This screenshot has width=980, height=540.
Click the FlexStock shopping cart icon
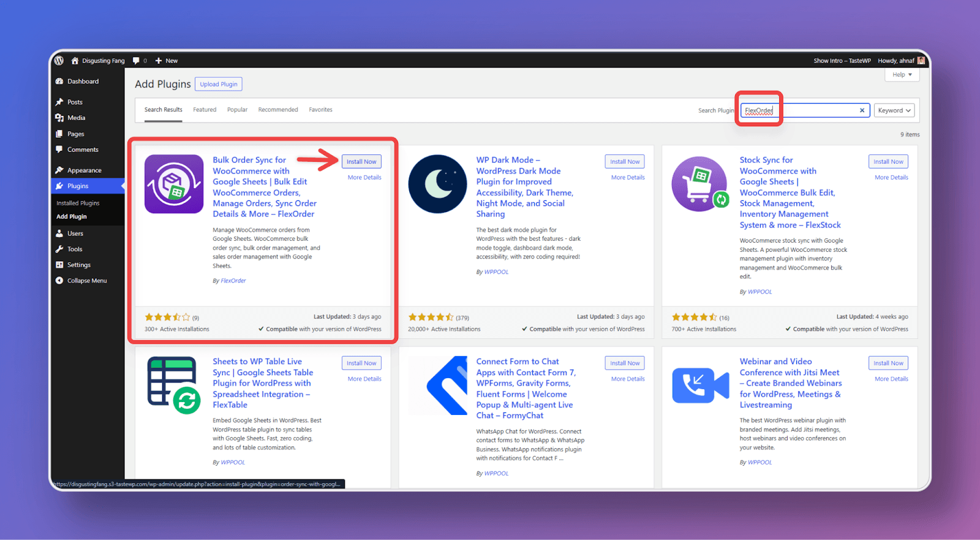click(701, 184)
